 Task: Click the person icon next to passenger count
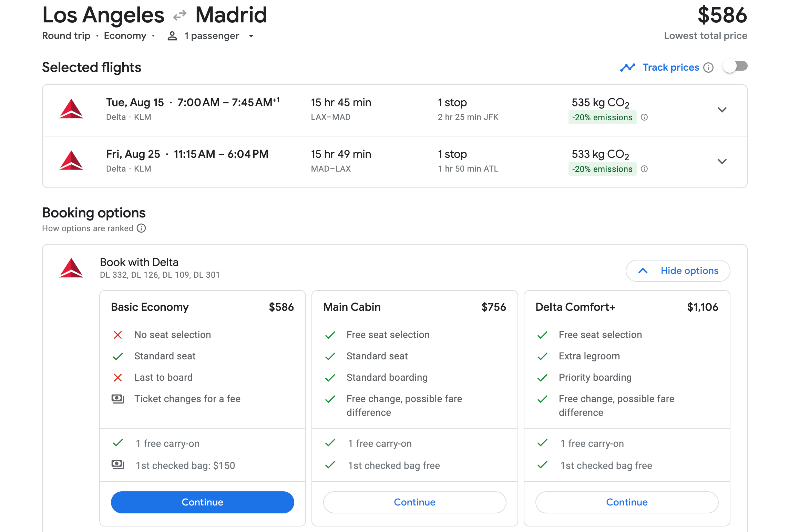[x=172, y=36]
